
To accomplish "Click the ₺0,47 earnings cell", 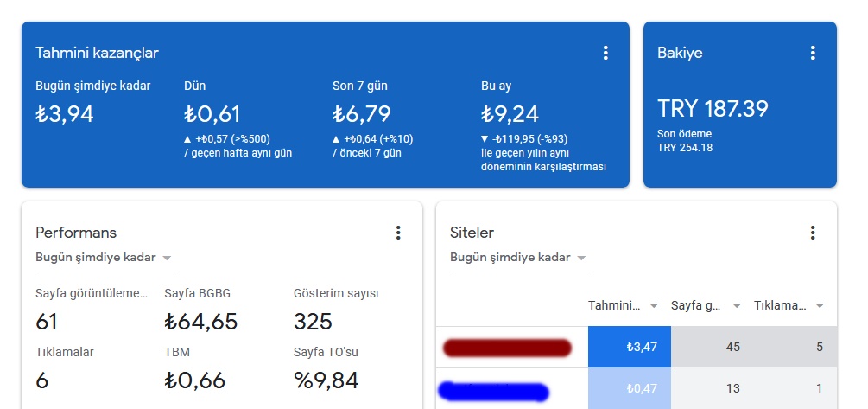I will pos(630,388).
